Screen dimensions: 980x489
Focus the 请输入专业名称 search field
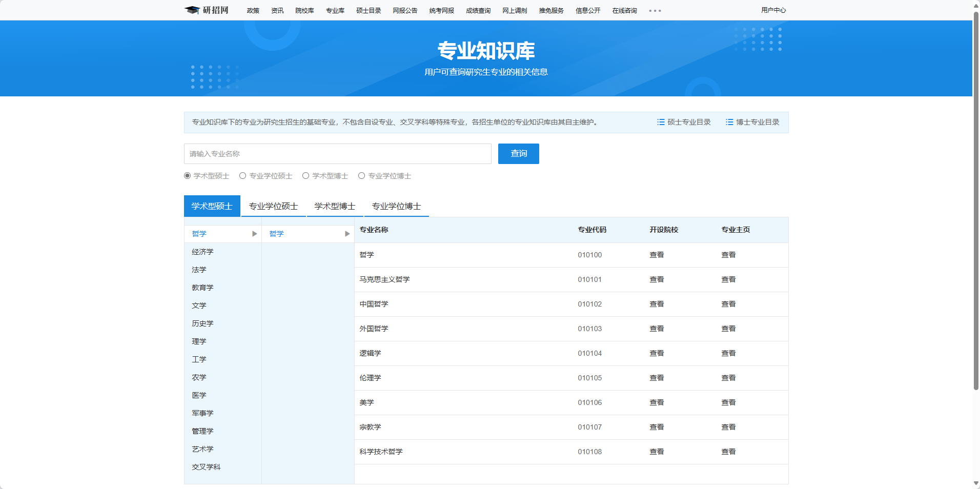[338, 154]
